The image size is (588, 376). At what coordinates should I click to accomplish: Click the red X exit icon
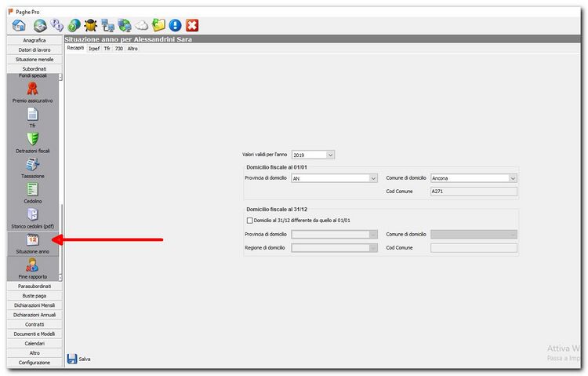(192, 25)
